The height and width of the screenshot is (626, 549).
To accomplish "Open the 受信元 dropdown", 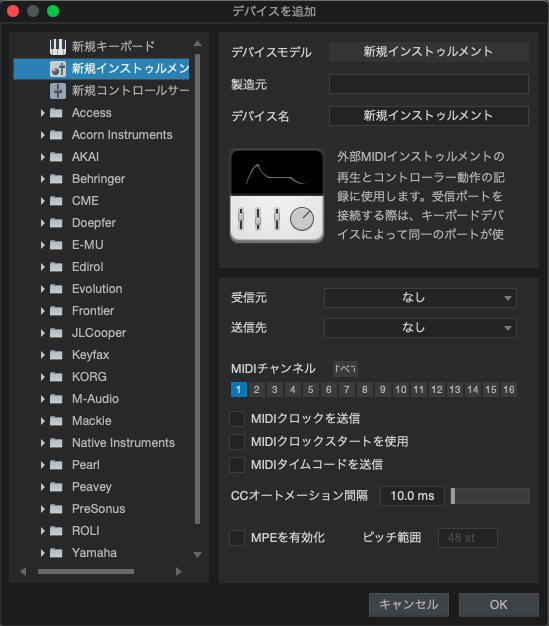I will [x=420, y=298].
